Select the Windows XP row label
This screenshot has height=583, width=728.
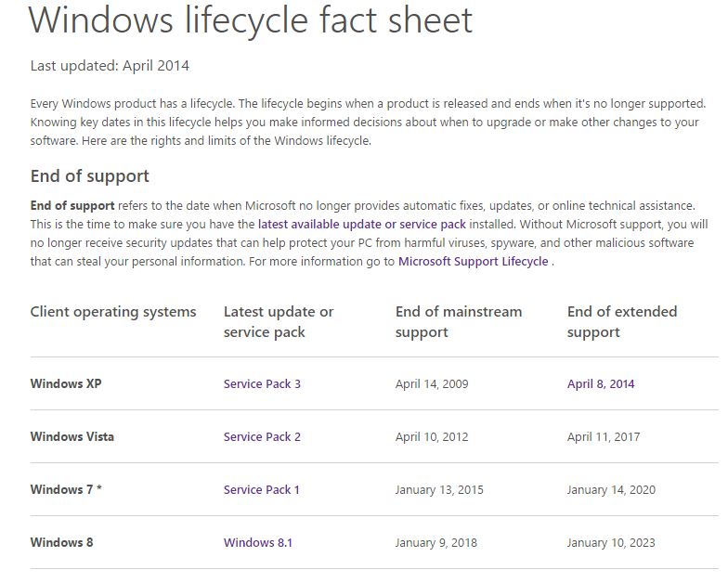click(66, 384)
